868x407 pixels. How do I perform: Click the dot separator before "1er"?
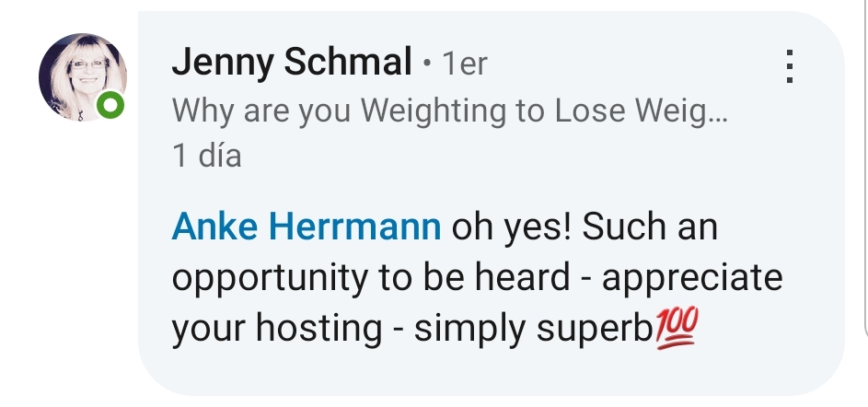pos(426,65)
